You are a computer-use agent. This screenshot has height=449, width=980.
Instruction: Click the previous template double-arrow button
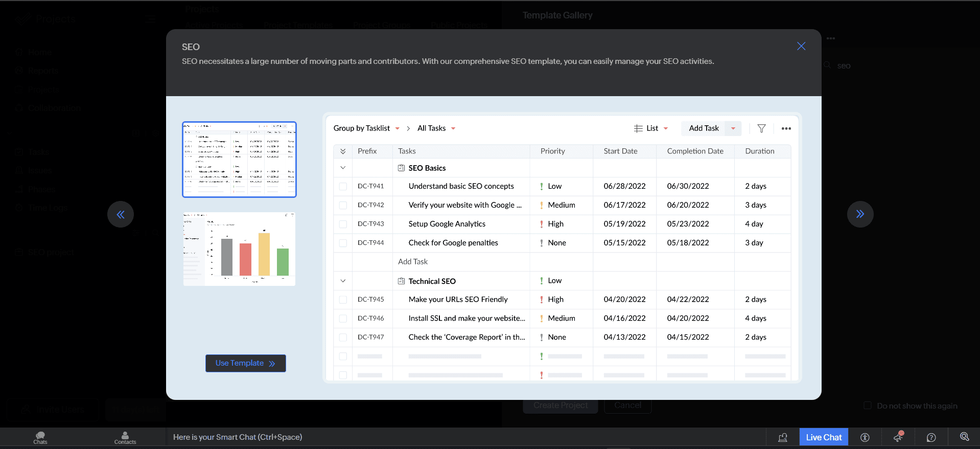[121, 214]
